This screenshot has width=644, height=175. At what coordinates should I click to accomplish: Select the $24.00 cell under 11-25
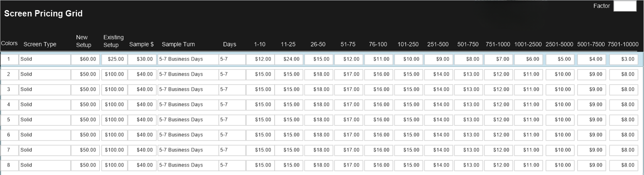[288, 59]
